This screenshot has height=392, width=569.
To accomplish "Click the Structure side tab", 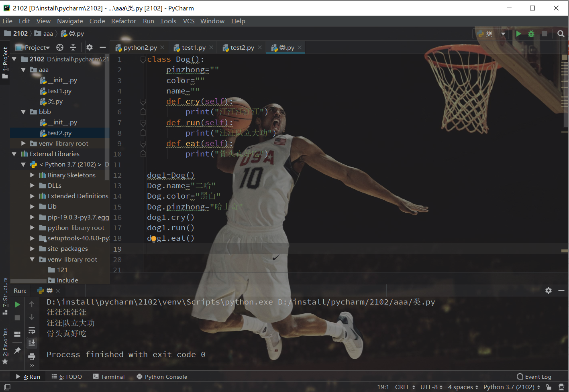I will [5, 296].
